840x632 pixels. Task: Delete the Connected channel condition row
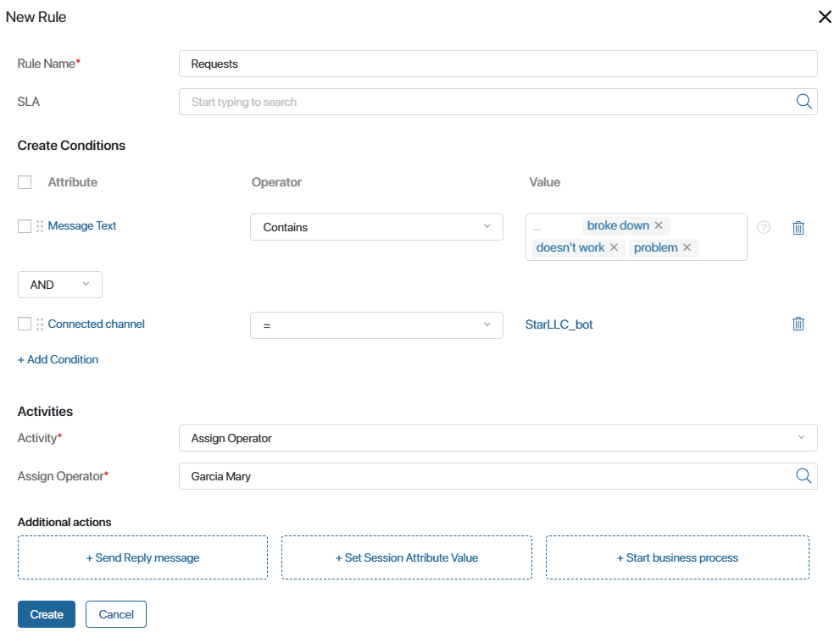[798, 324]
